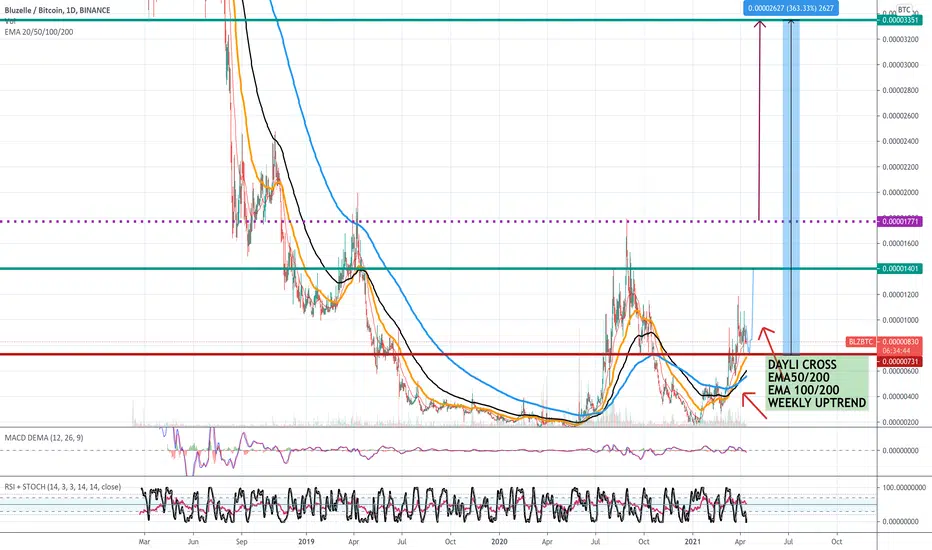Click the Jun label on time axis
The height and width of the screenshot is (550, 932).
[193, 542]
